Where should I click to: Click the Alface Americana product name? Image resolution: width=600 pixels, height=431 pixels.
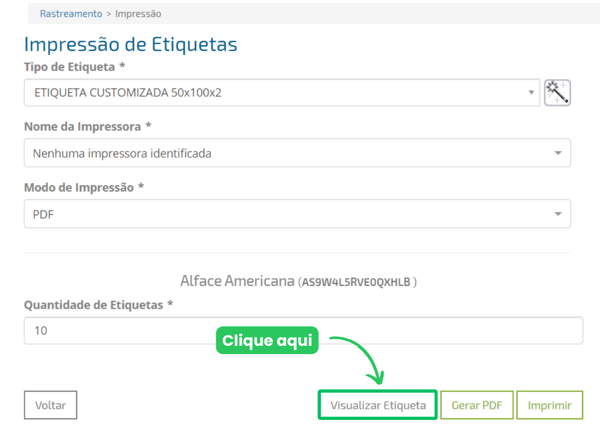[237, 281]
